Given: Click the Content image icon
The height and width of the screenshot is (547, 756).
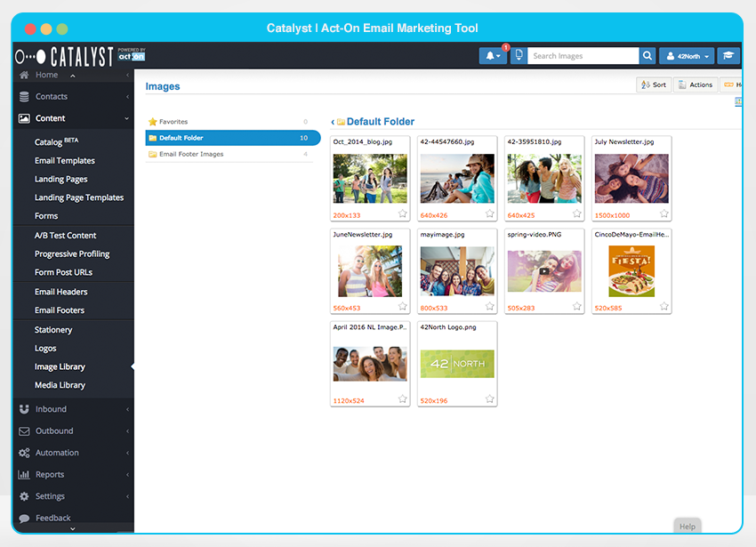Looking at the screenshot, I should pos(24,118).
